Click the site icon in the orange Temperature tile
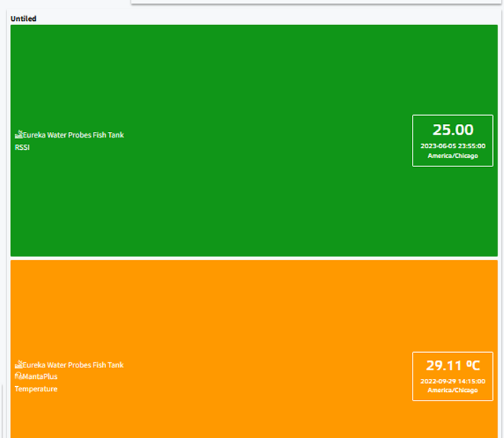Image resolution: width=504 pixels, height=438 pixels. tap(19, 365)
